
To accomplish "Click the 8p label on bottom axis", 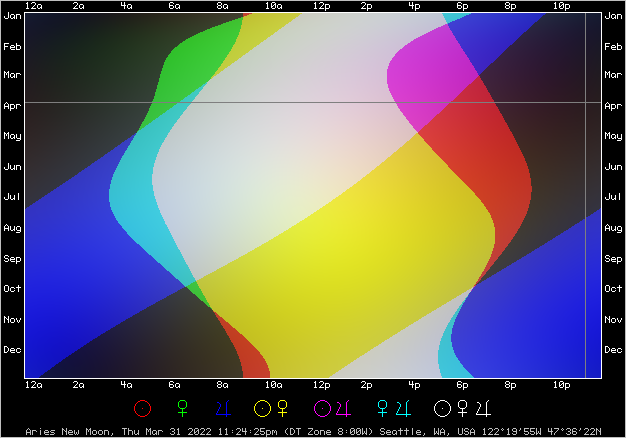I will pyautogui.click(x=511, y=385).
